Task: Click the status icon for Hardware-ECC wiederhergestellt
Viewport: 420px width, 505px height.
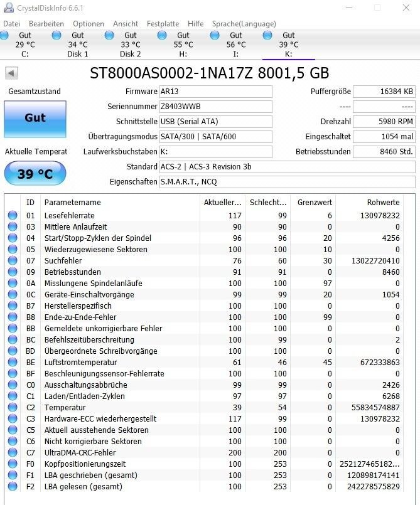Action: pyautogui.click(x=13, y=418)
